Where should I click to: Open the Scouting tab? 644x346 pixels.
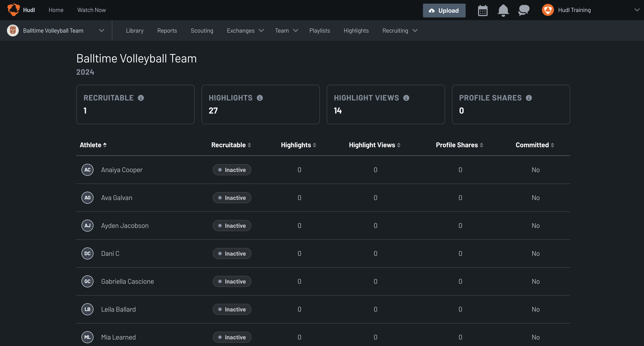[x=202, y=30]
